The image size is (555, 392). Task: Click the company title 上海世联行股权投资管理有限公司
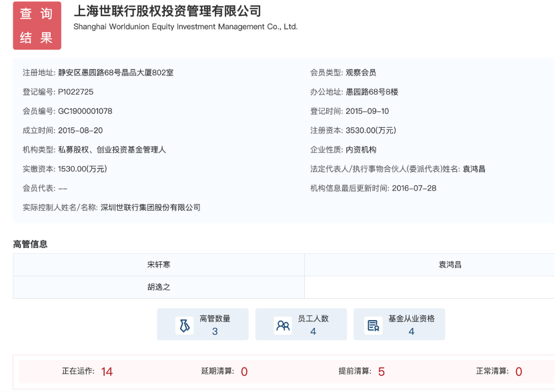pyautogui.click(x=167, y=11)
